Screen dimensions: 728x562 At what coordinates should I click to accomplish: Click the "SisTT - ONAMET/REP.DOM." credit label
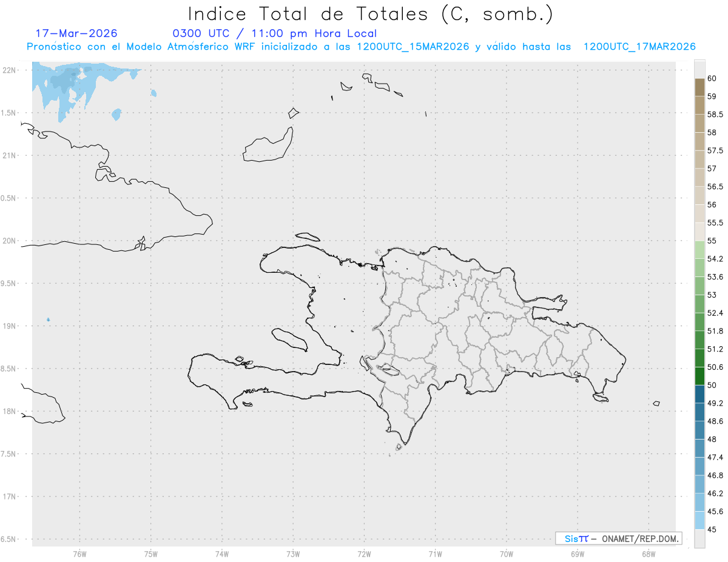(x=618, y=538)
